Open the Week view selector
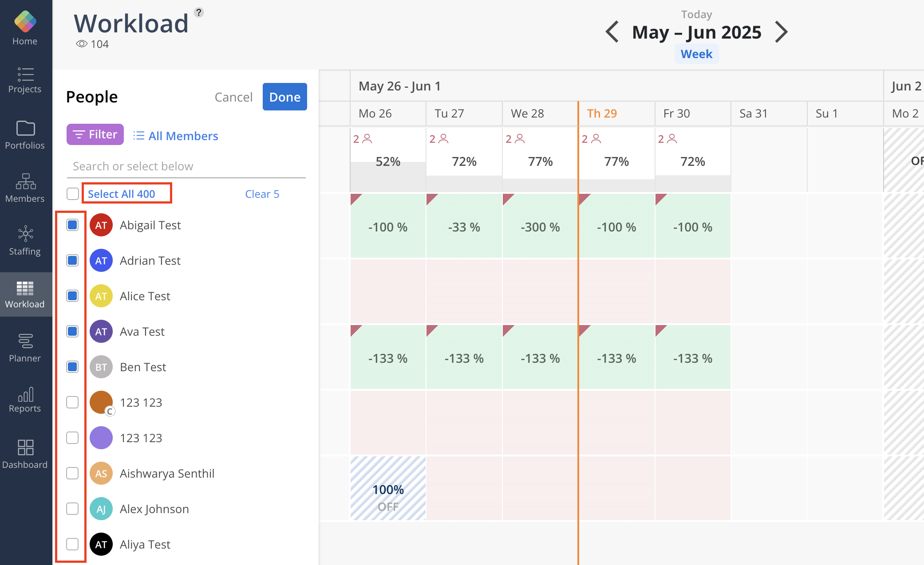The height and width of the screenshot is (565, 924). click(x=696, y=54)
